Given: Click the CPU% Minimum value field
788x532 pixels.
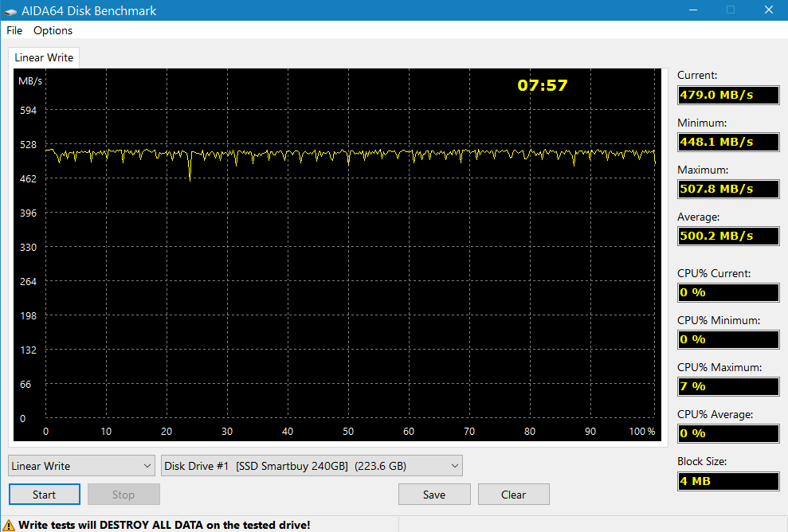Looking at the screenshot, I should click(x=728, y=339).
